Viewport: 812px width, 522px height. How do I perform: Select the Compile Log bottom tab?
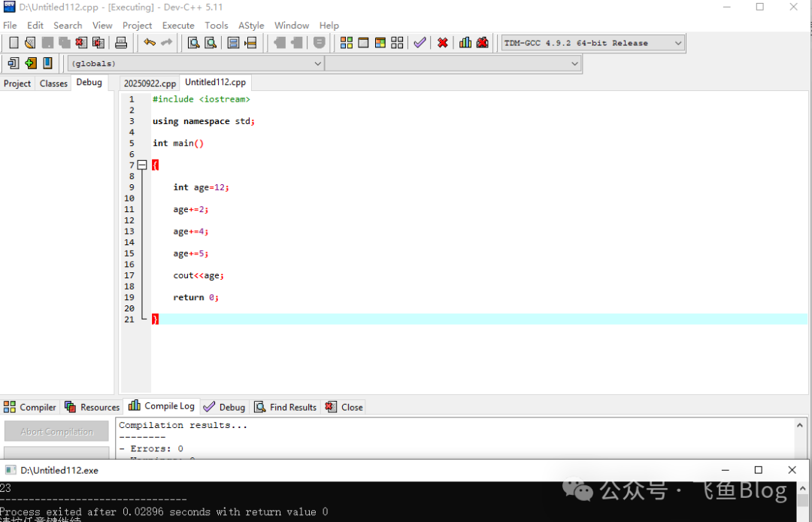click(x=162, y=406)
